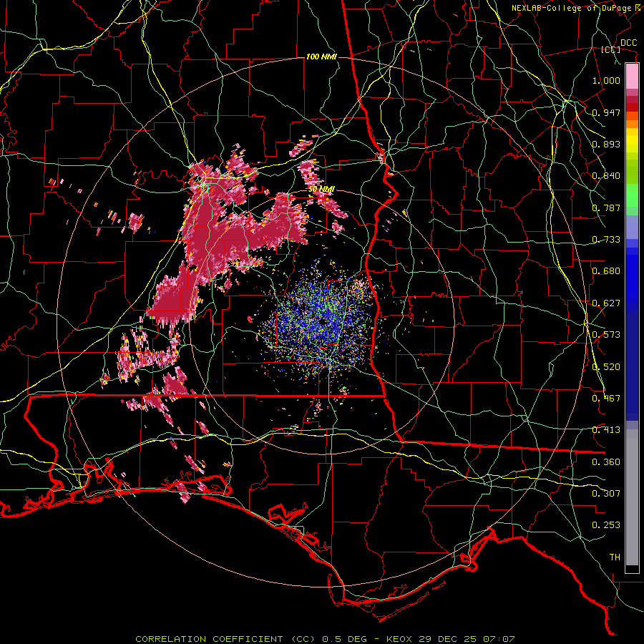Click the 0.840 legend value

[606, 176]
